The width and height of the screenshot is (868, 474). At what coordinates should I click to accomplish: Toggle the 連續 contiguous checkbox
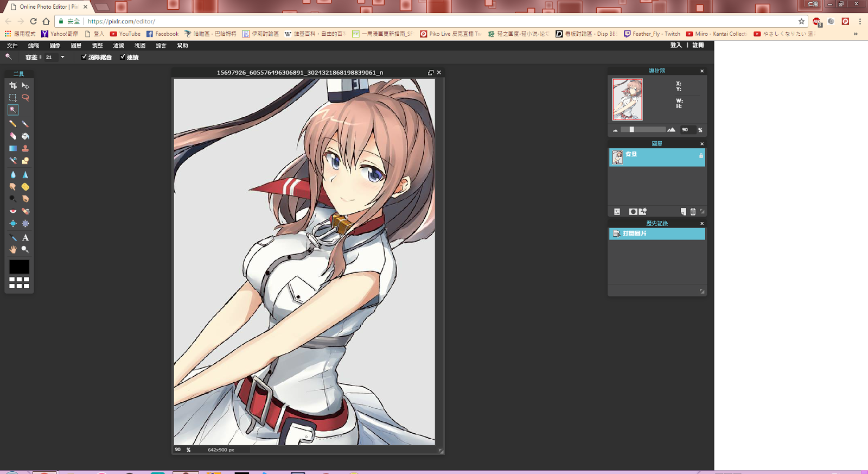click(123, 56)
